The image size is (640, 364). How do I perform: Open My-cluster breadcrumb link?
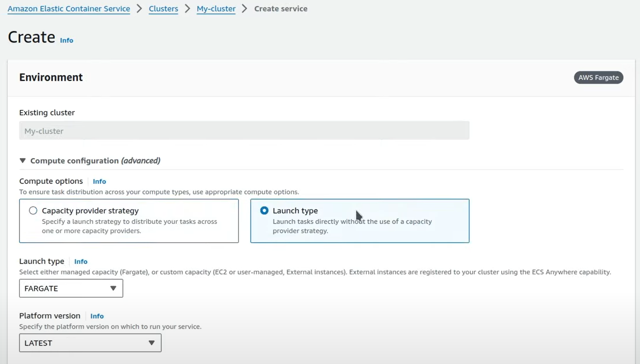coord(216,9)
